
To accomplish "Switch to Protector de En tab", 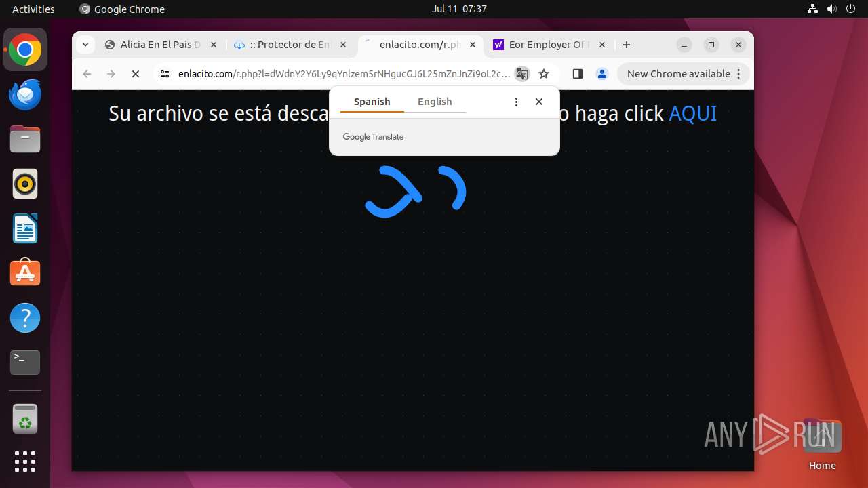I will [x=290, y=45].
